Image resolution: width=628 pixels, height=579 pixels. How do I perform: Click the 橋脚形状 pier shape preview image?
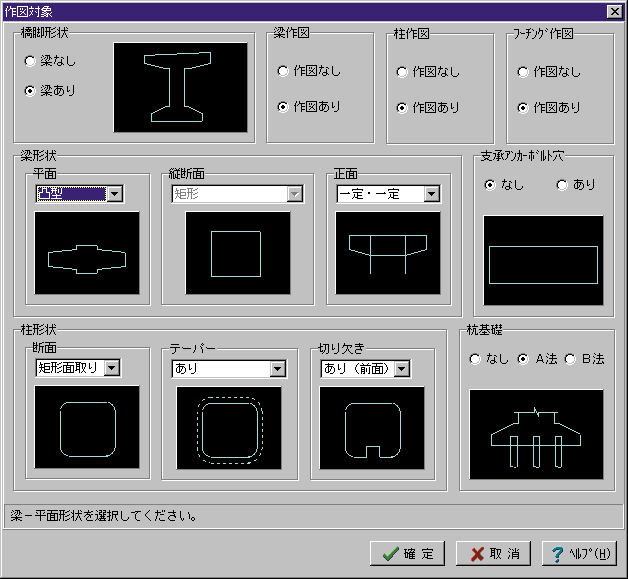pos(180,87)
